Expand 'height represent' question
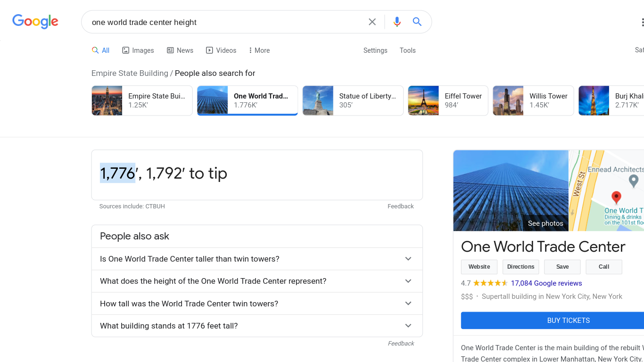The width and height of the screenshot is (644, 362). pos(257,281)
